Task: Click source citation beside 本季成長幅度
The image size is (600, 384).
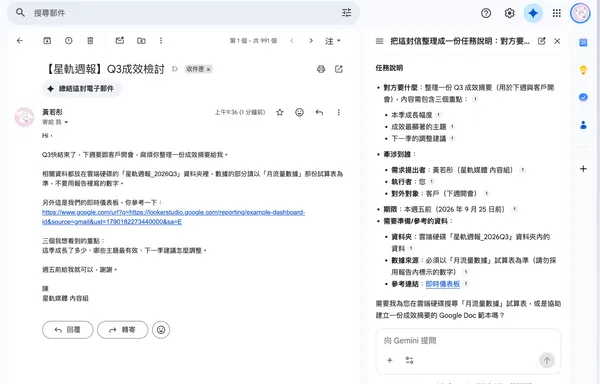Action: (x=439, y=114)
